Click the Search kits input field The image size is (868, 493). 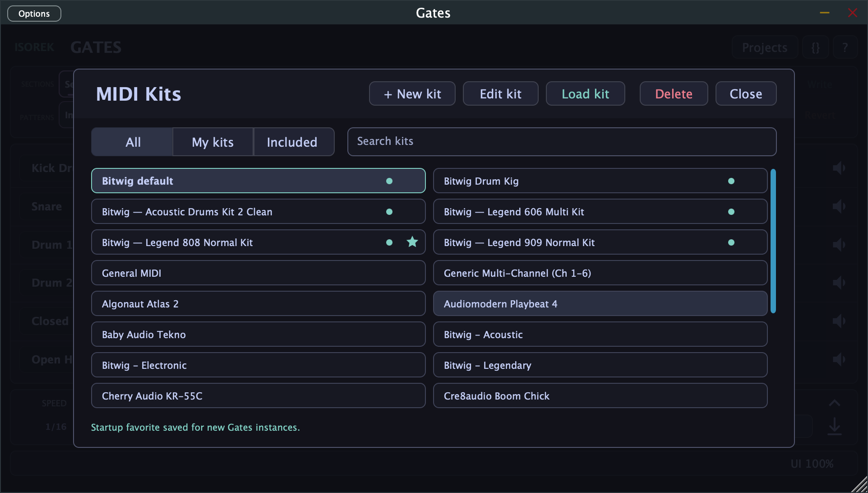pyautogui.click(x=562, y=142)
